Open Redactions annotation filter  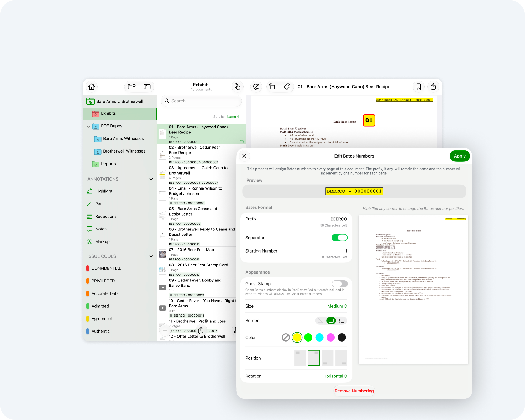pyautogui.click(x=120, y=216)
